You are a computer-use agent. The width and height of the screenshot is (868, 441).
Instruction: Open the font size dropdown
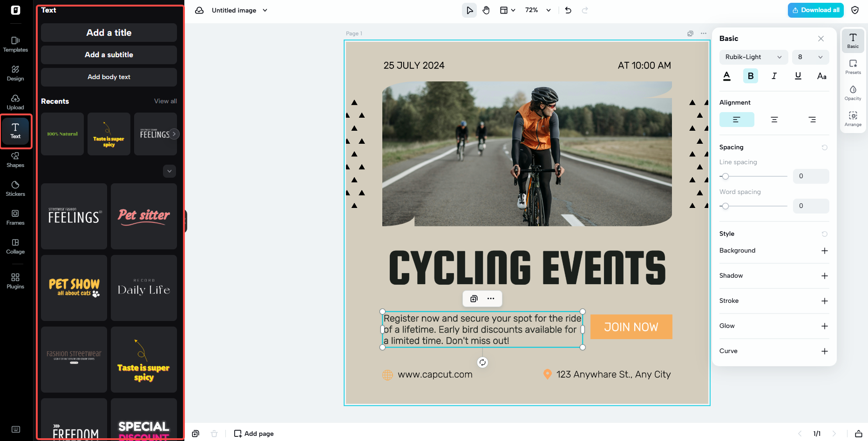pyautogui.click(x=811, y=57)
